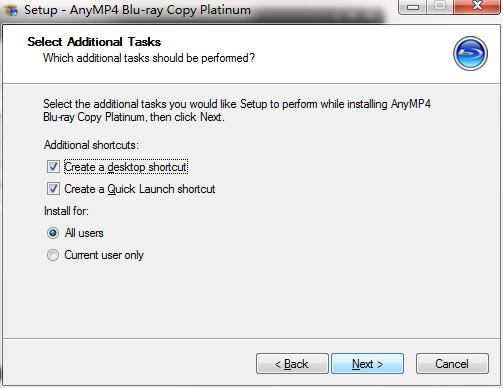Uncheck the desktop shortcut checkbox

point(53,167)
